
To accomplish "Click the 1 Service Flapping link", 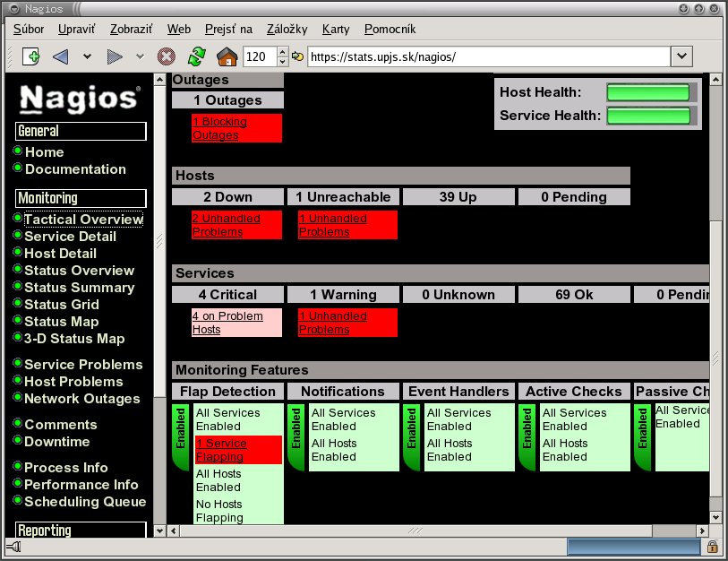I will click(221, 450).
